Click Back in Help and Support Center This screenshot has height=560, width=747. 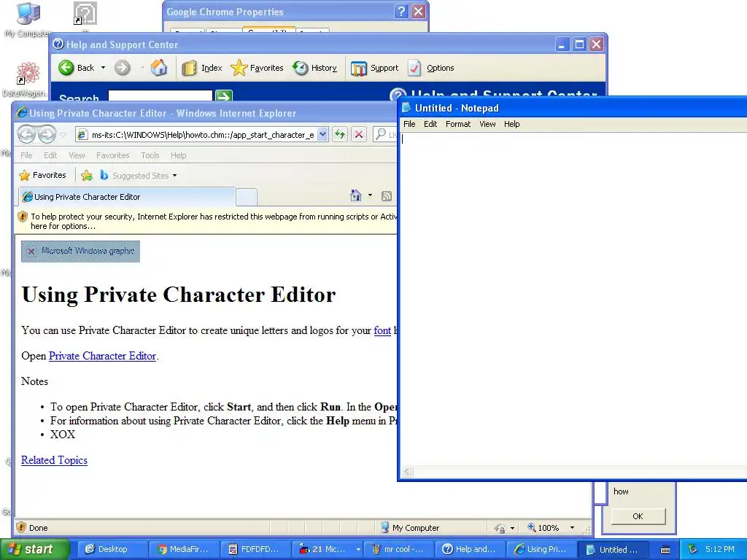pyautogui.click(x=77, y=68)
